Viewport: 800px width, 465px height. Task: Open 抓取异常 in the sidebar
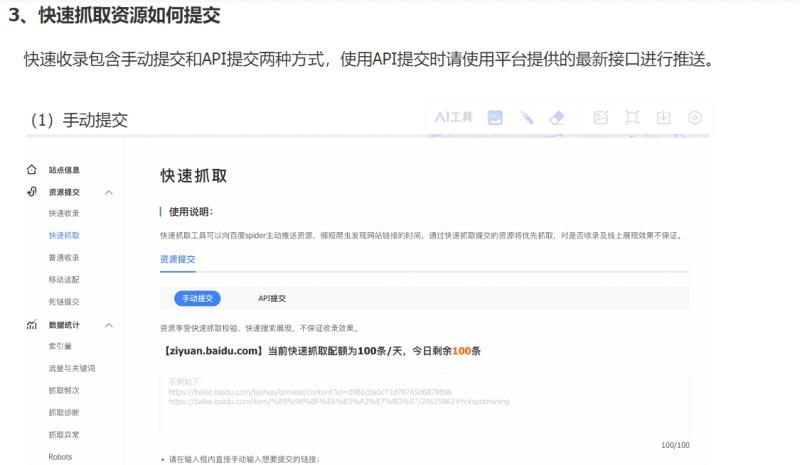click(x=64, y=434)
